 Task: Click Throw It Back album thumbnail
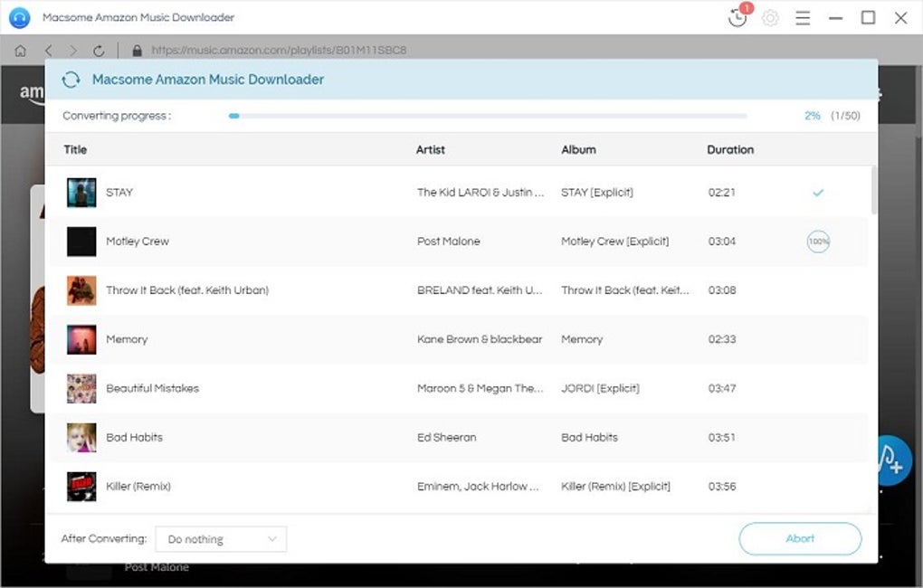tap(81, 290)
